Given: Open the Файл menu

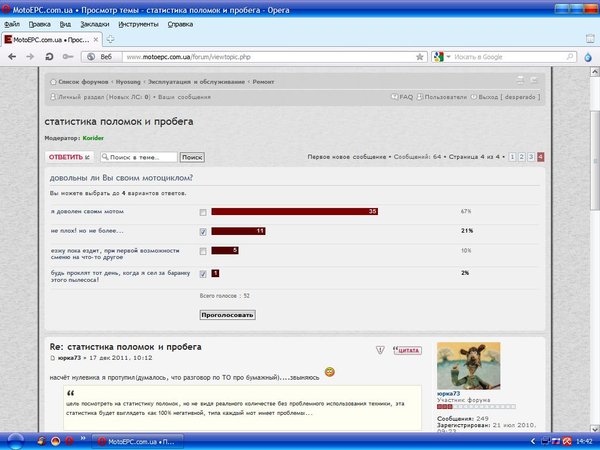Looking at the screenshot, I should [x=12, y=24].
